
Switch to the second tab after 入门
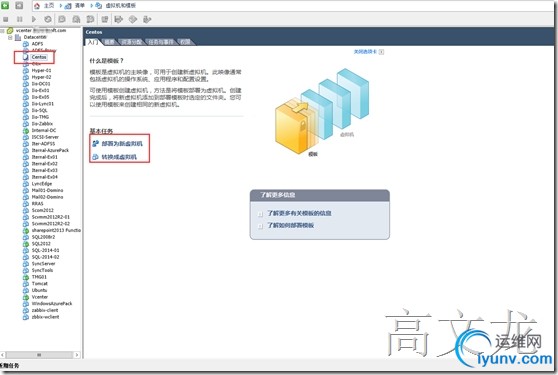(110, 42)
